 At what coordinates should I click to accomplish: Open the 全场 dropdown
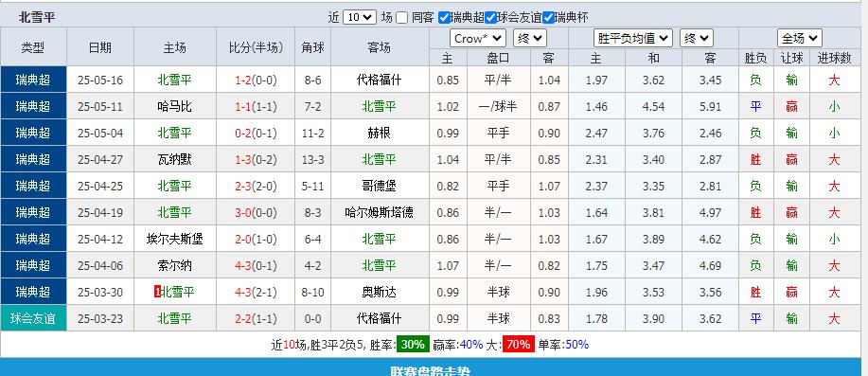[x=799, y=38]
